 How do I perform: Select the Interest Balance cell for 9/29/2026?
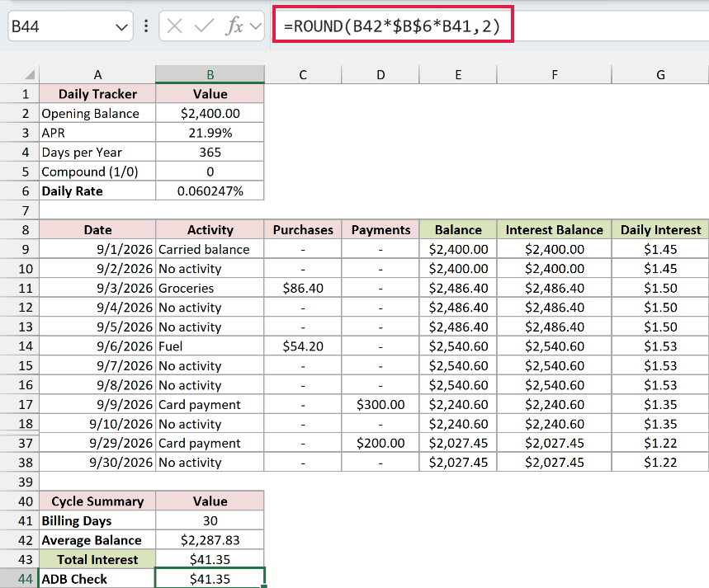[x=555, y=444]
